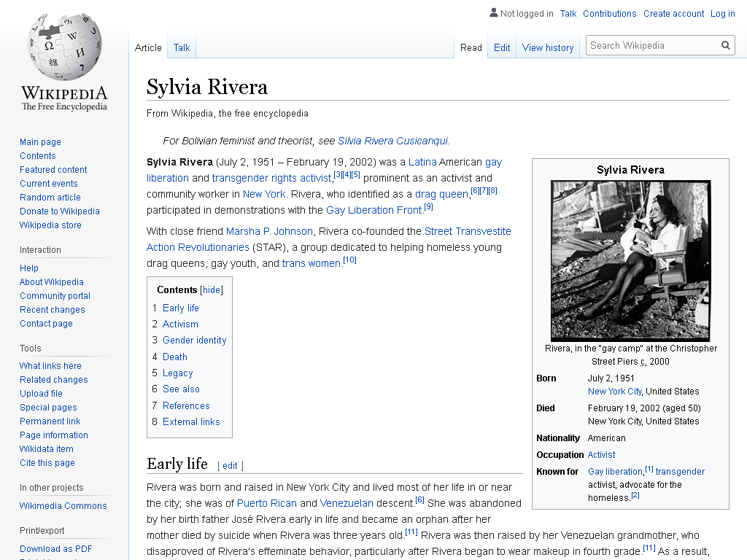Open the Sylvia Rivera infobox photo
This screenshot has width=747, height=560.
(x=630, y=260)
